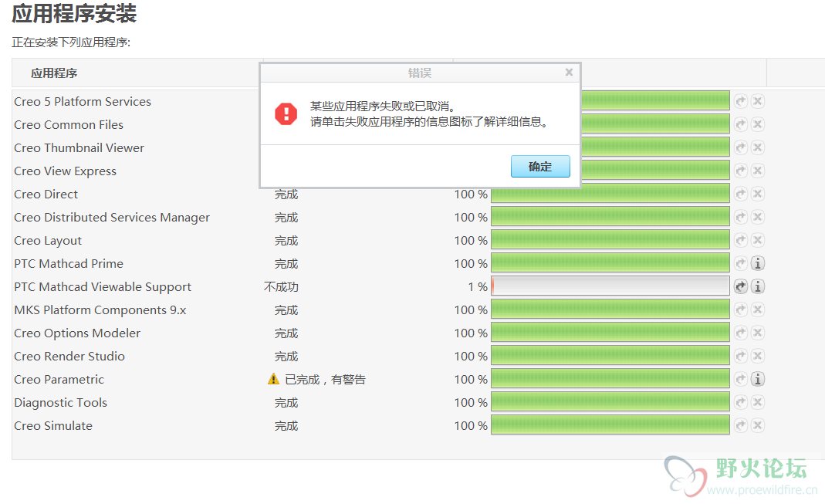This screenshot has width=825, height=504.
Task: Select the Creo View Express name
Action: click(x=66, y=171)
